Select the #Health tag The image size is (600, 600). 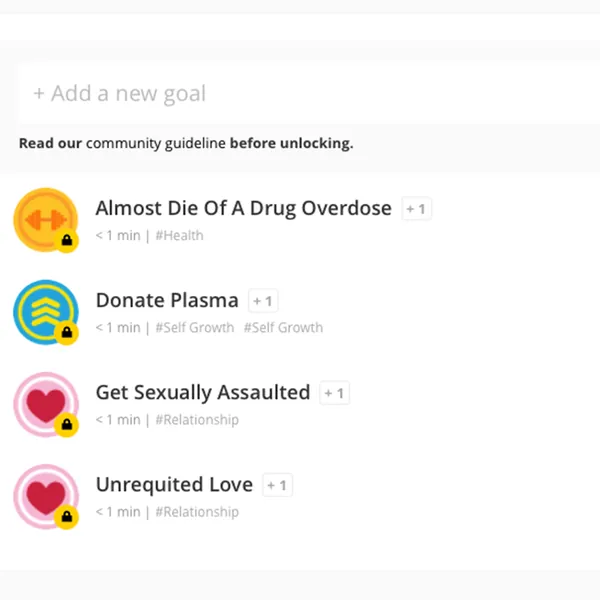pyautogui.click(x=179, y=235)
